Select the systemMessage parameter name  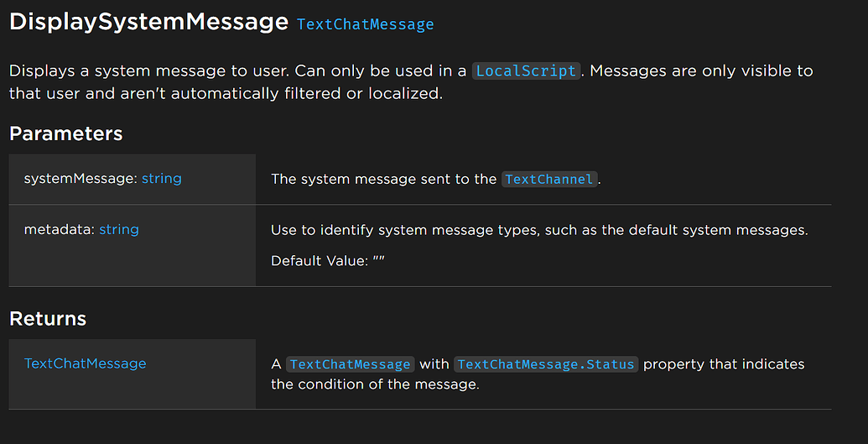pos(81,179)
